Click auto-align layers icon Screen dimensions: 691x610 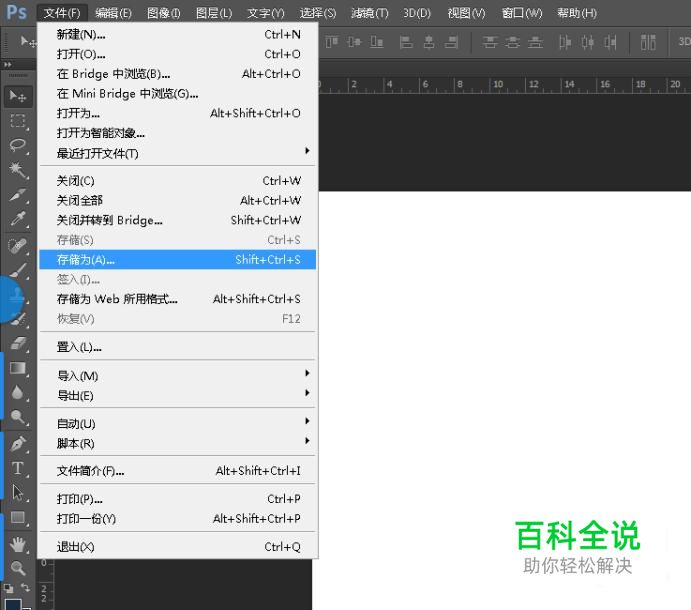[648, 42]
